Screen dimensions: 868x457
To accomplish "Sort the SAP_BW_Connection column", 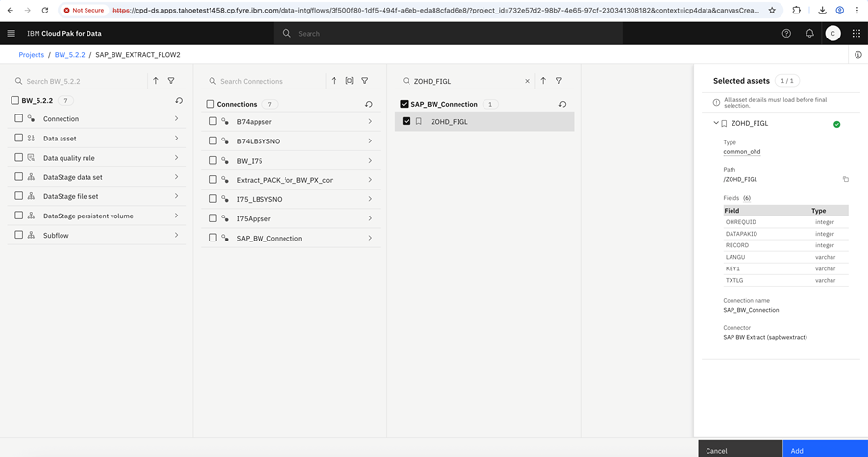I will (x=543, y=80).
